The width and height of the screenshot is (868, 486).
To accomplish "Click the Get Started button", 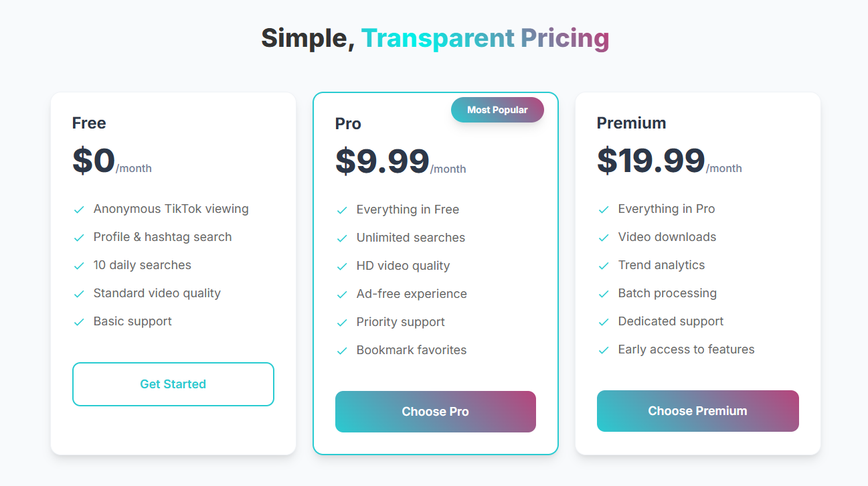I will (173, 384).
